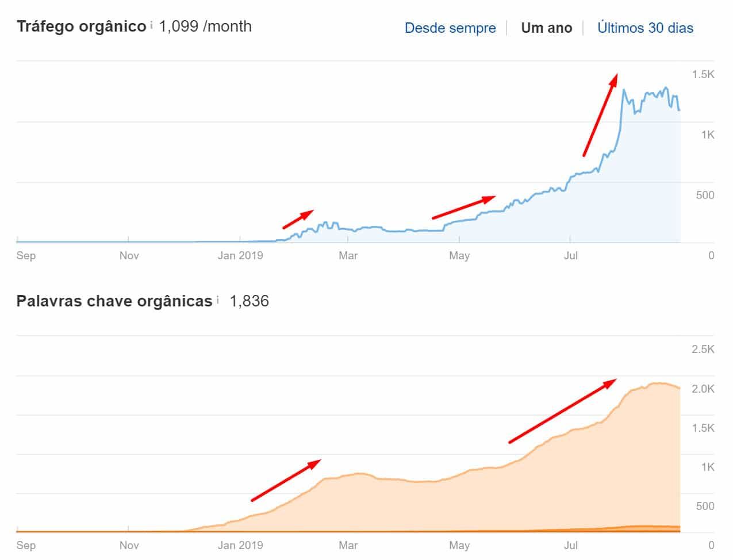Click the Sep label under the keywords chart
Screen dimensions: 733x560
26,545
